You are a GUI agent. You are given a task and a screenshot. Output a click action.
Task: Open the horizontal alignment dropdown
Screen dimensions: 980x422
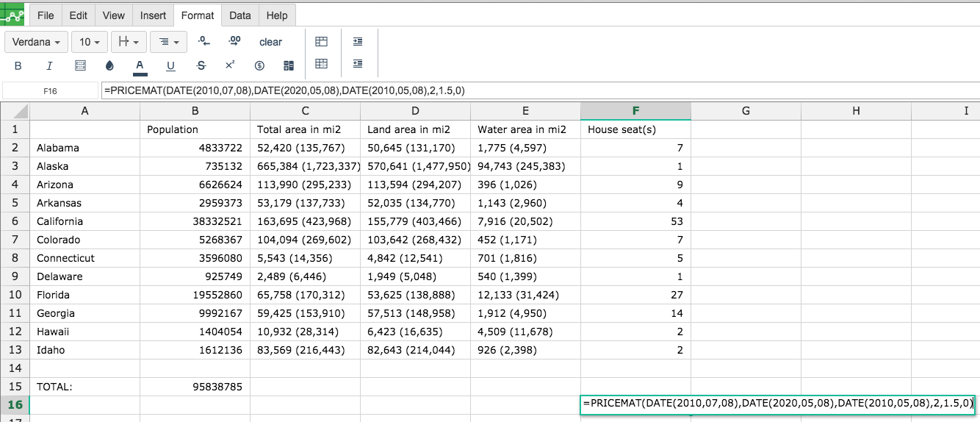tap(168, 42)
